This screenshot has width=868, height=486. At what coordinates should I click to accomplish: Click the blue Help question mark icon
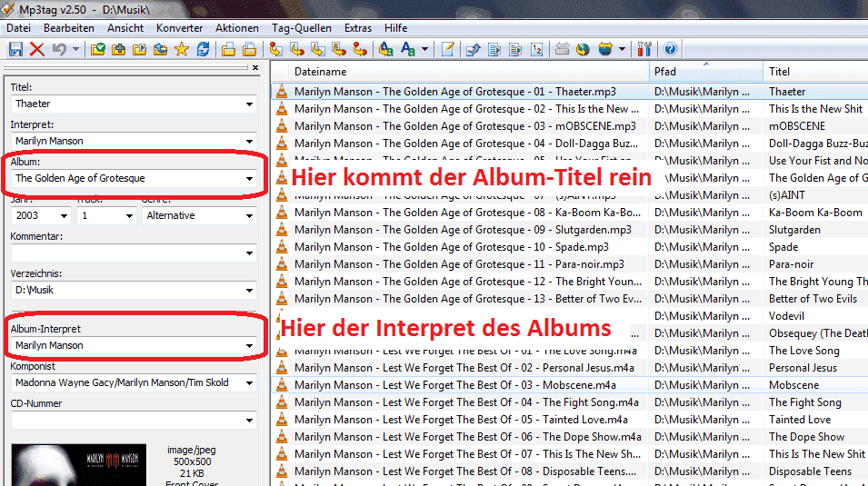pyautogui.click(x=670, y=49)
